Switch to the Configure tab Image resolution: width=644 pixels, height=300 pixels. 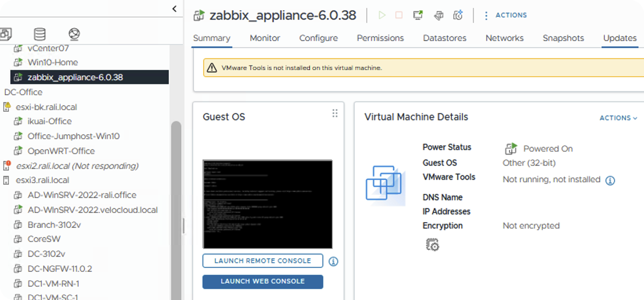pyautogui.click(x=318, y=38)
